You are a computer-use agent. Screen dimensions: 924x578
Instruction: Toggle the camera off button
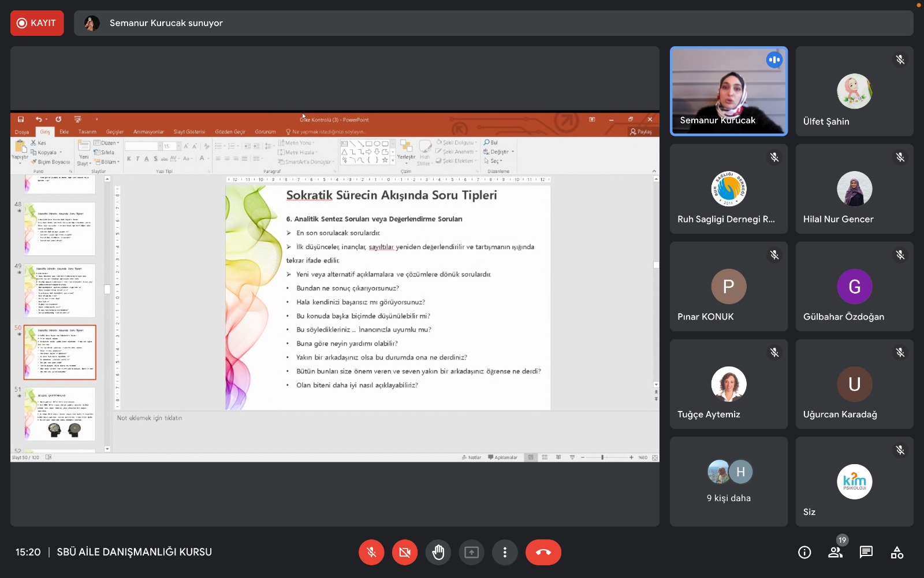click(405, 553)
